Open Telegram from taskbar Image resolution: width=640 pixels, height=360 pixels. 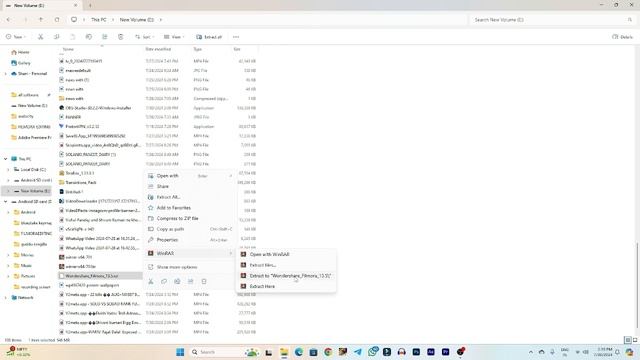pyautogui.click(x=358, y=352)
